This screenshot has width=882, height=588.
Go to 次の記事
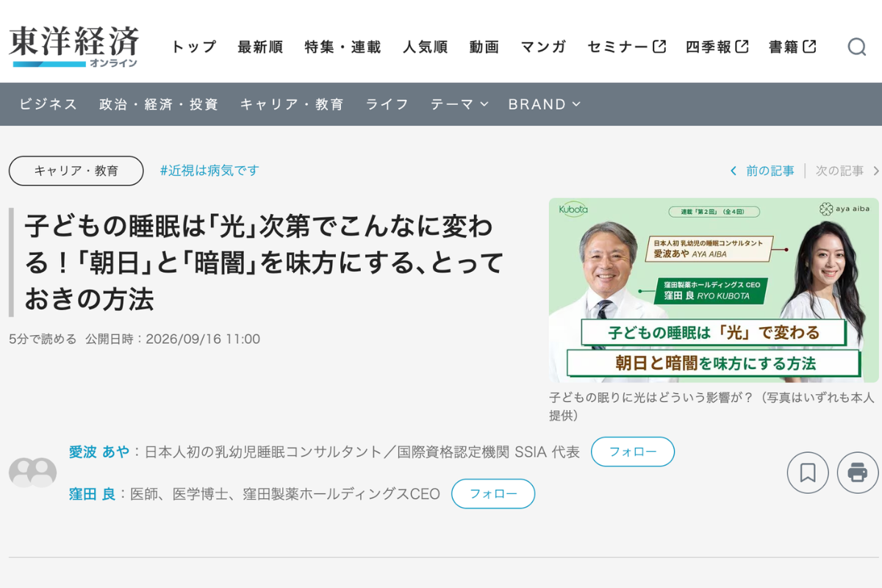[x=847, y=171]
